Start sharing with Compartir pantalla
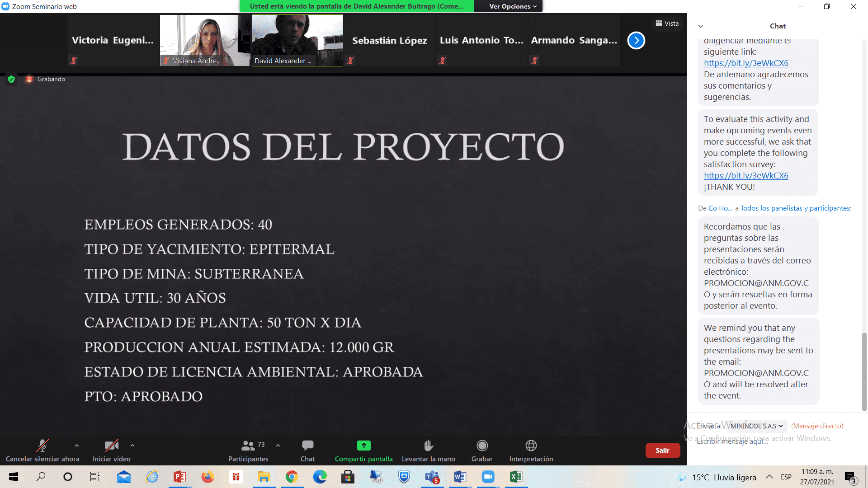The width and height of the screenshot is (868, 488). point(363,451)
